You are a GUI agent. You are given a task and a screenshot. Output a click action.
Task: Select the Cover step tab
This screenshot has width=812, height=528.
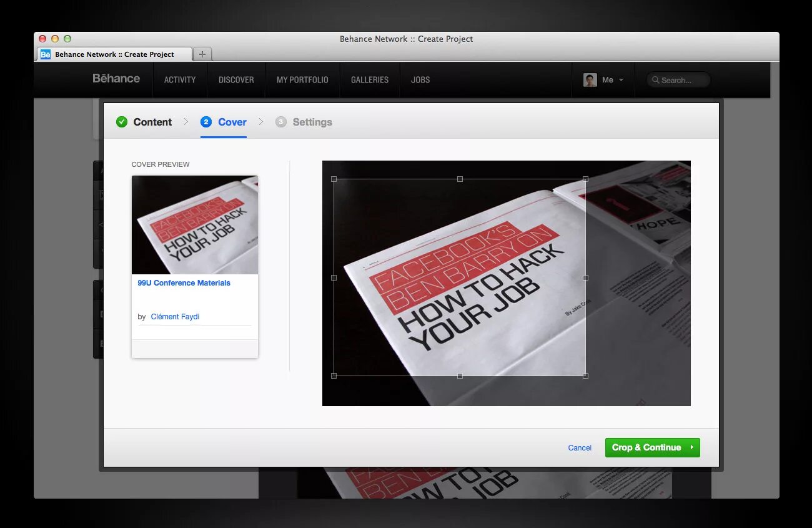tap(224, 122)
